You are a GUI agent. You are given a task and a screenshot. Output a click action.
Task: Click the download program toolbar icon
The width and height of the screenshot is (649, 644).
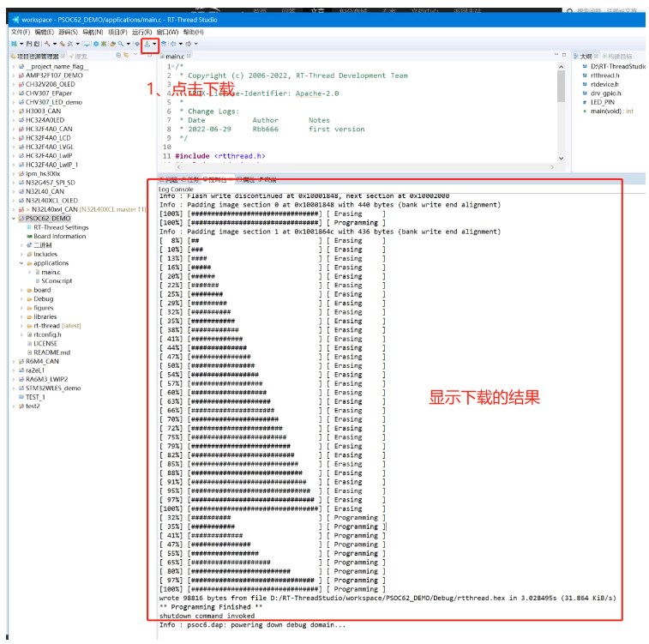tap(147, 44)
